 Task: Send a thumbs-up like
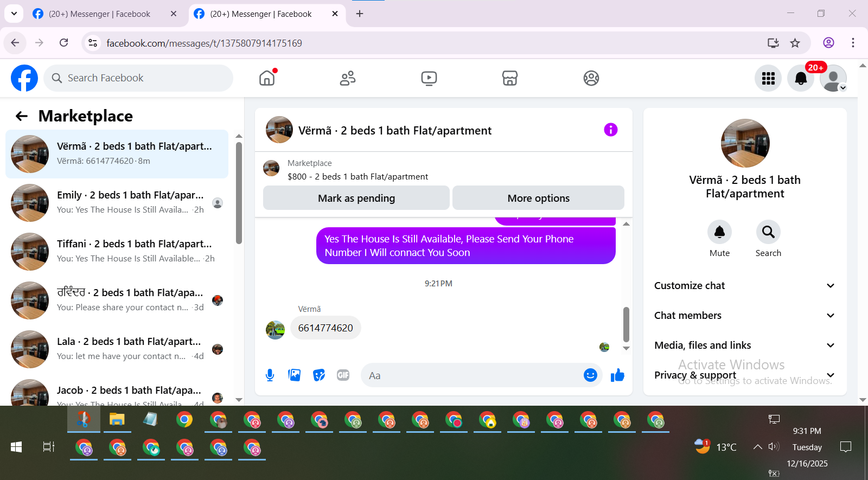617,375
